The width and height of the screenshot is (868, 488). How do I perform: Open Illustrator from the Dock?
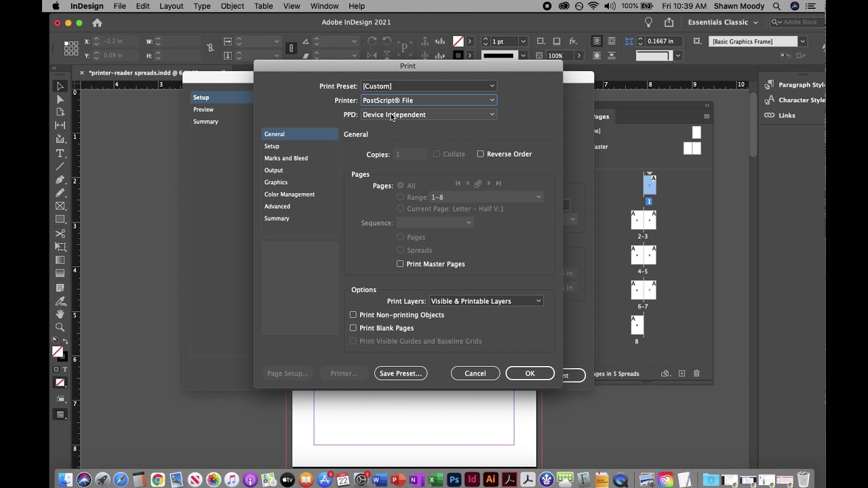(x=490, y=480)
